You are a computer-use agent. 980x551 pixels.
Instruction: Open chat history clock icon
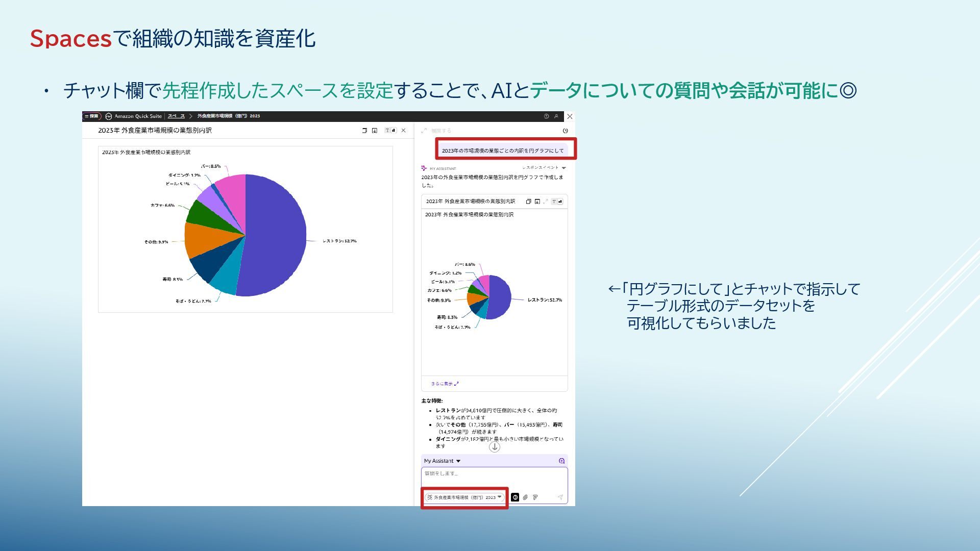(x=565, y=131)
